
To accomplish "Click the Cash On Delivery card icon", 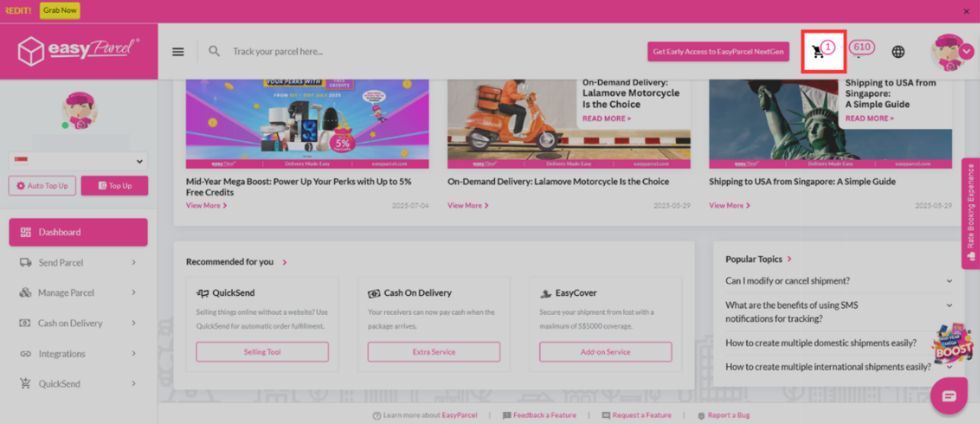I will point(374,294).
